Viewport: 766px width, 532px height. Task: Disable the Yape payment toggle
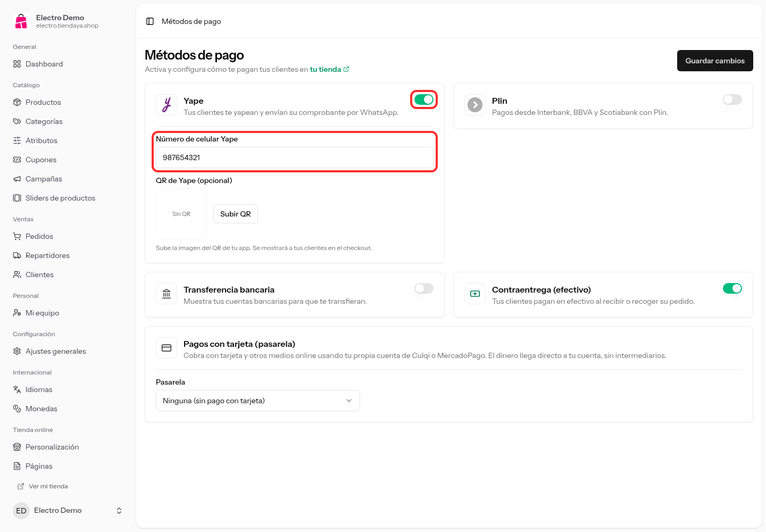point(424,99)
